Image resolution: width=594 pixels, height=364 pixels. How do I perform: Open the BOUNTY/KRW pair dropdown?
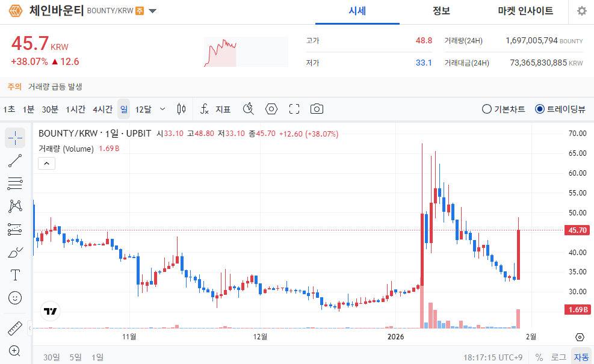153,10
